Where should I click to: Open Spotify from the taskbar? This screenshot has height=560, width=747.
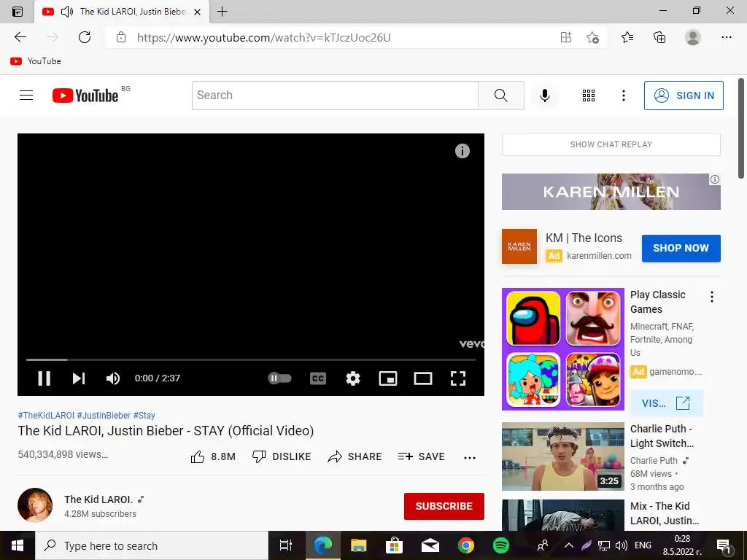pyautogui.click(x=500, y=545)
